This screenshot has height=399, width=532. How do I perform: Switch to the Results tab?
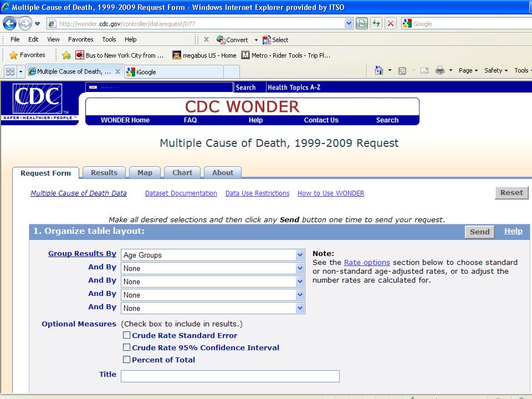104,172
